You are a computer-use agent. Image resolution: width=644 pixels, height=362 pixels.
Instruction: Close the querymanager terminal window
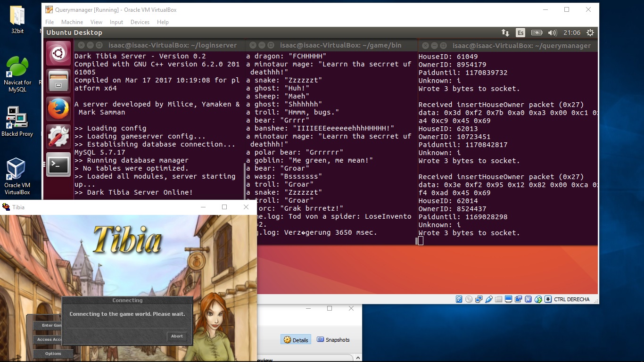[425, 45]
